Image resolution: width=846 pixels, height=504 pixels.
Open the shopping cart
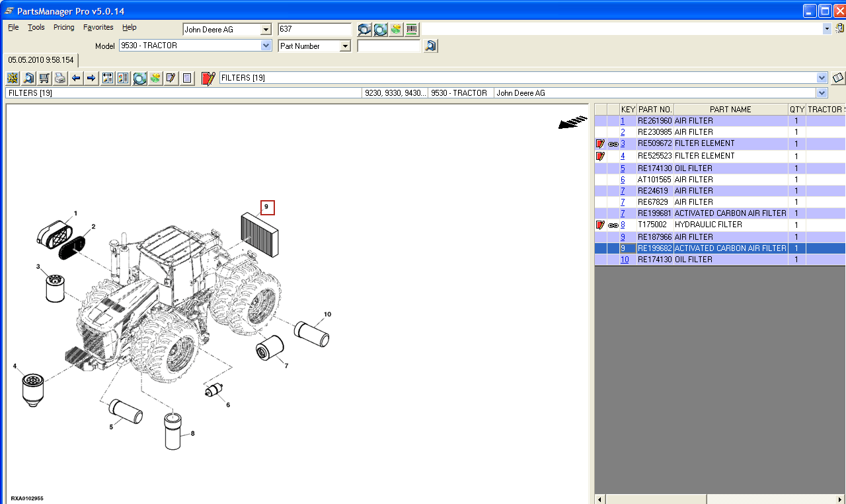[44, 78]
